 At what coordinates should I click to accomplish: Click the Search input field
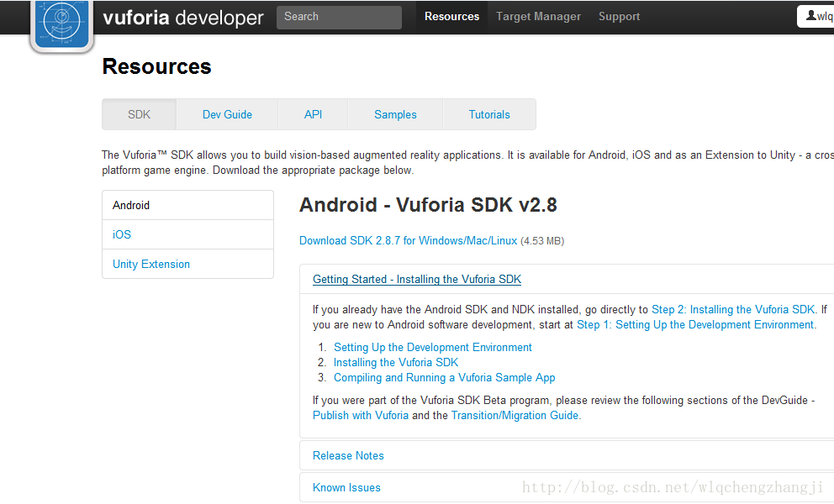click(339, 17)
